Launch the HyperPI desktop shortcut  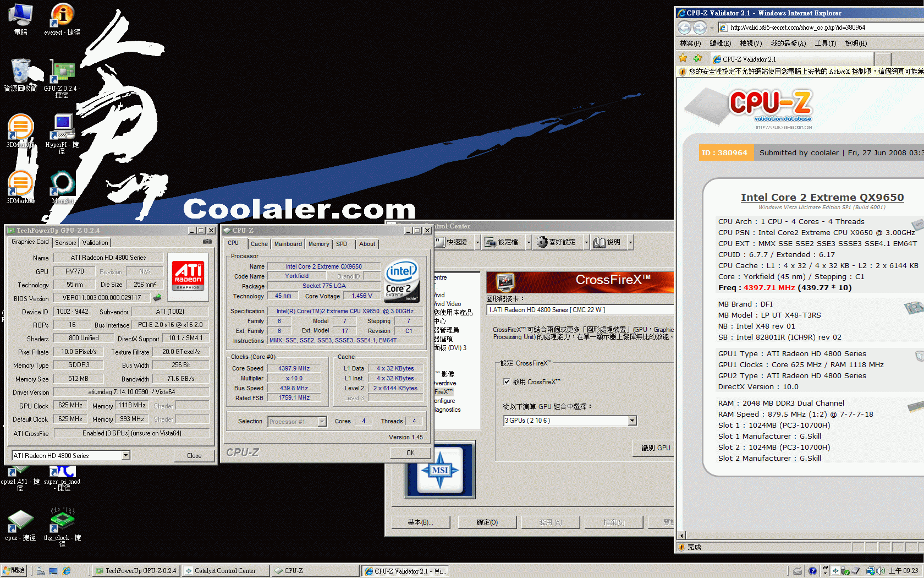tap(62, 134)
